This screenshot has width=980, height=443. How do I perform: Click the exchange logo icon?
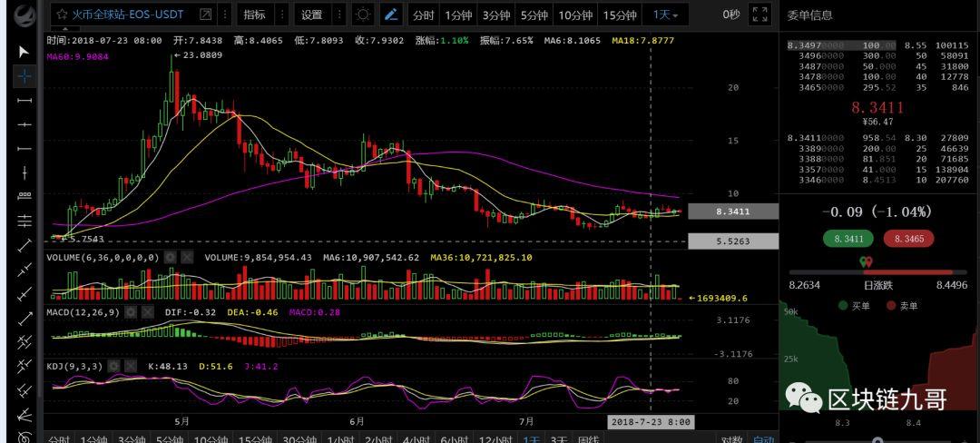25,14
